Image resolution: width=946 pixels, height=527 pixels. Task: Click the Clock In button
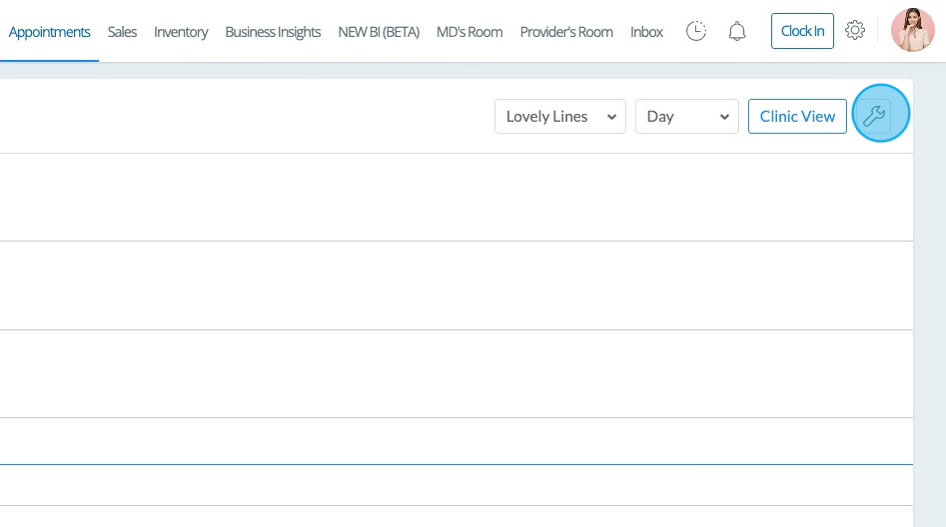[802, 31]
